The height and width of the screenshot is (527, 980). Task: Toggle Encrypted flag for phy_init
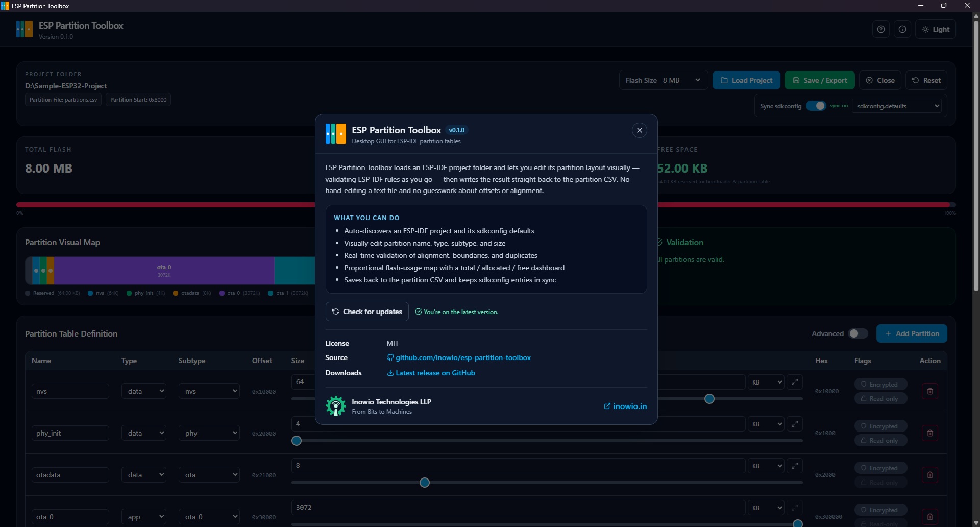point(880,426)
